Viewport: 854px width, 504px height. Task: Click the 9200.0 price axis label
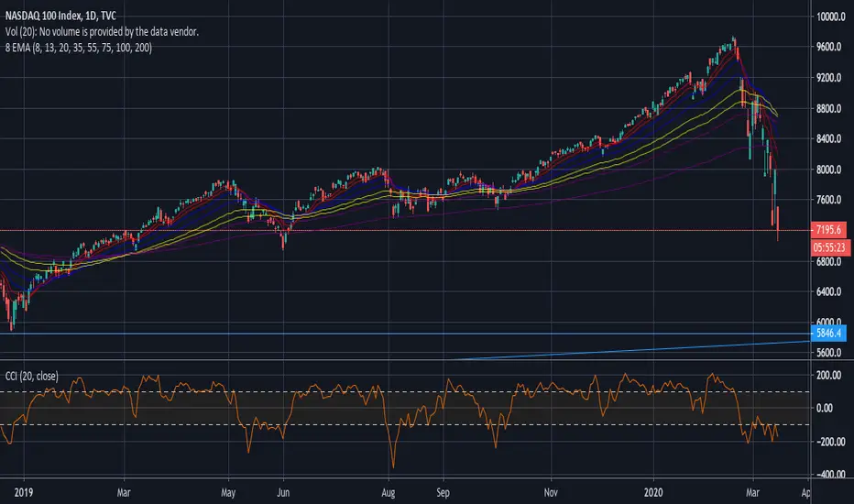point(828,77)
